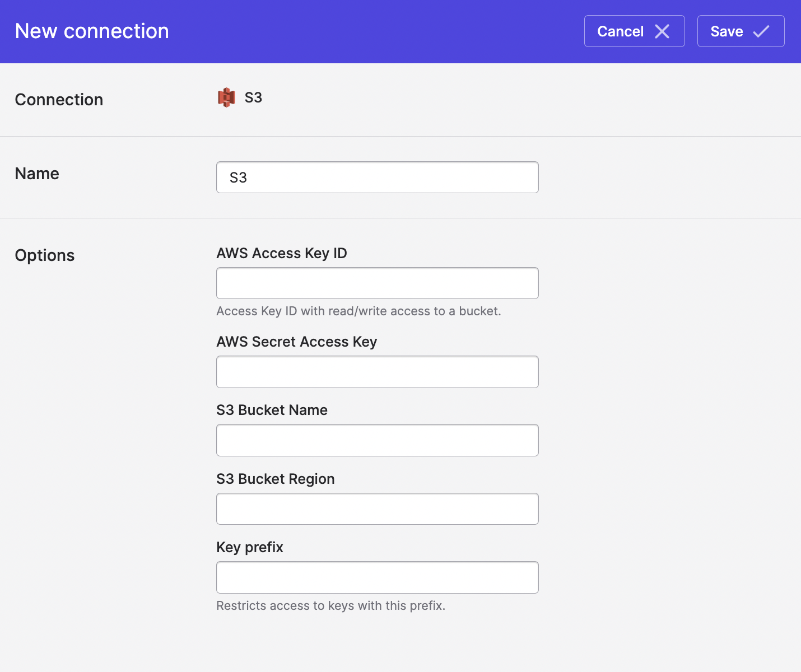Click the 'Options' section label
The height and width of the screenshot is (672, 801).
[x=45, y=255]
